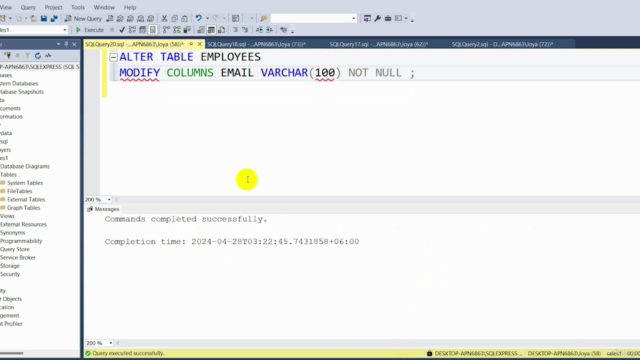Open the toolbar search combo box dropdown
The width and height of the screenshot is (640, 360).
[x=353, y=18]
